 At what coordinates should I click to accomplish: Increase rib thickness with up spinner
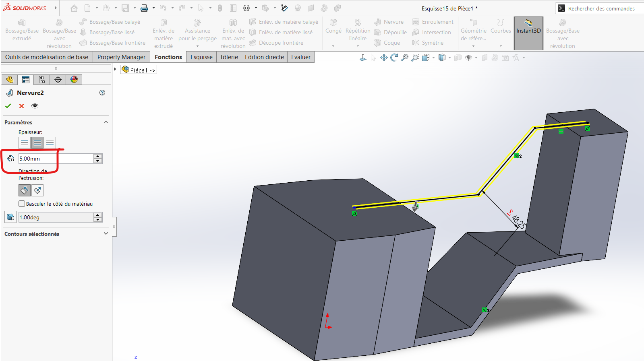click(x=98, y=156)
